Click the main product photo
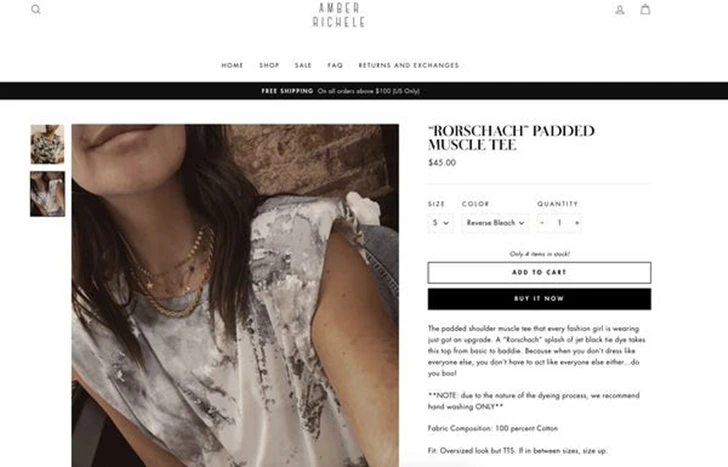The height and width of the screenshot is (467, 728). 235,295
